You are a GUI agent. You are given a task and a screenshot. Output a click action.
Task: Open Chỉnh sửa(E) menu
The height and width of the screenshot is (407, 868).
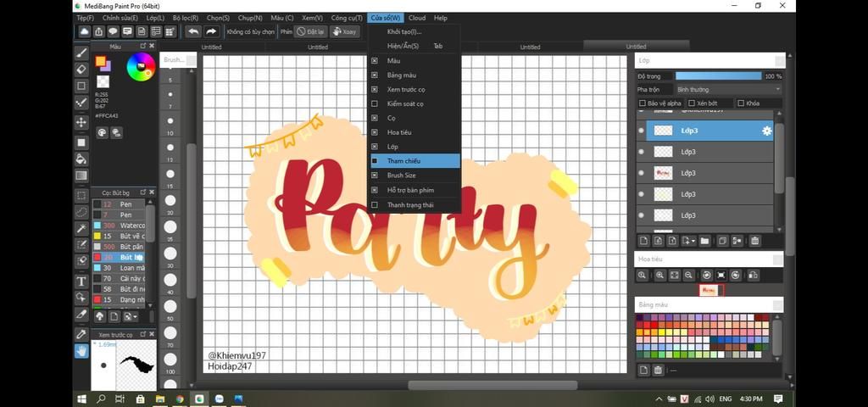click(120, 18)
